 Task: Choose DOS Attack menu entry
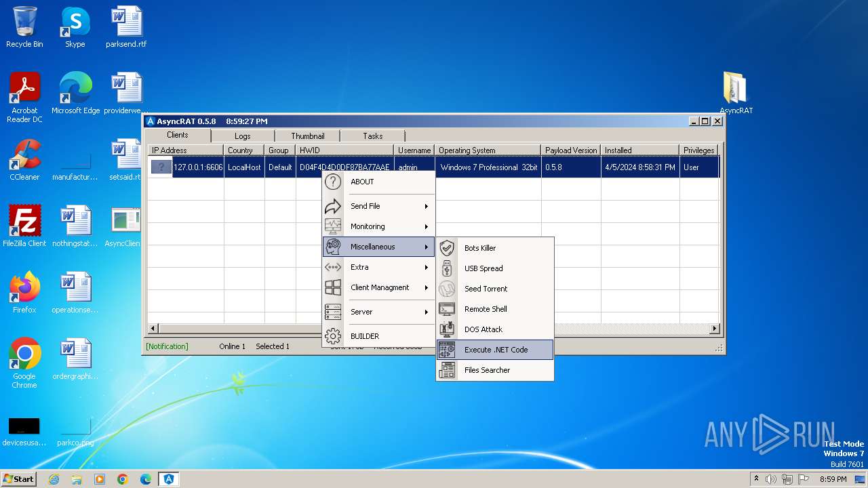495,329
